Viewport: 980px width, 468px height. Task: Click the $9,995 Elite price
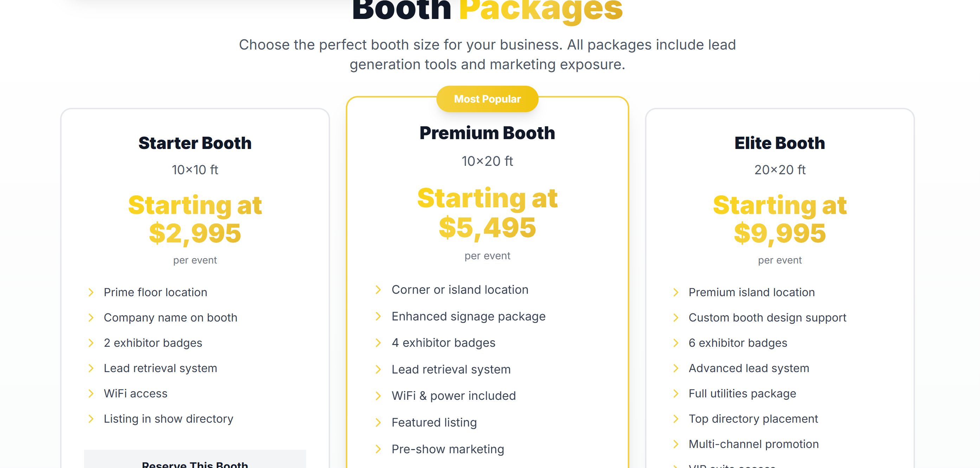(780, 233)
